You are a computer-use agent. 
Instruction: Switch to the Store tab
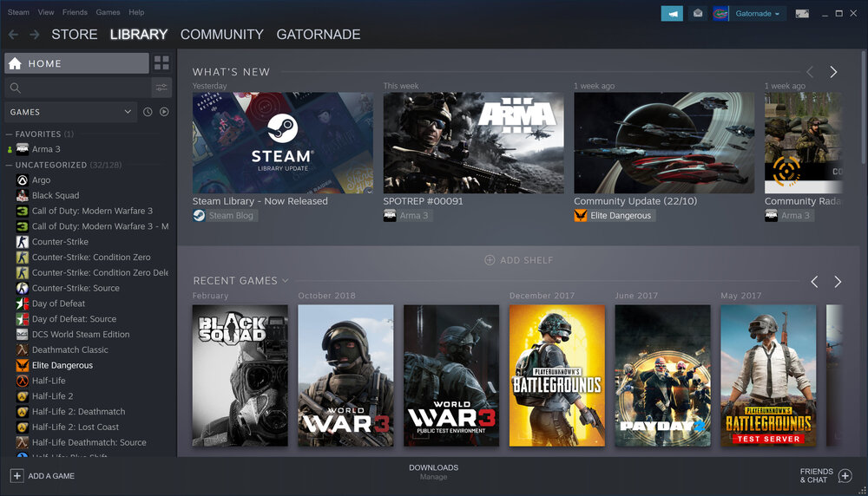point(74,35)
